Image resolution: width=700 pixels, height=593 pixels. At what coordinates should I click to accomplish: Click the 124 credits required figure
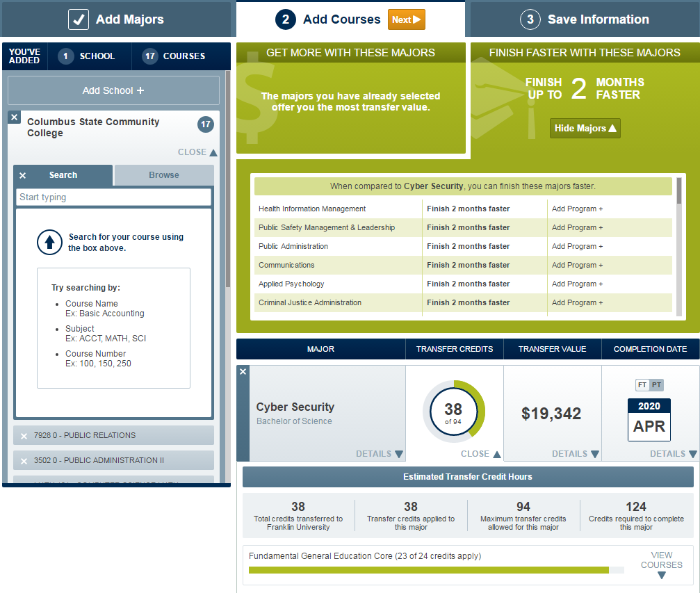(636, 507)
